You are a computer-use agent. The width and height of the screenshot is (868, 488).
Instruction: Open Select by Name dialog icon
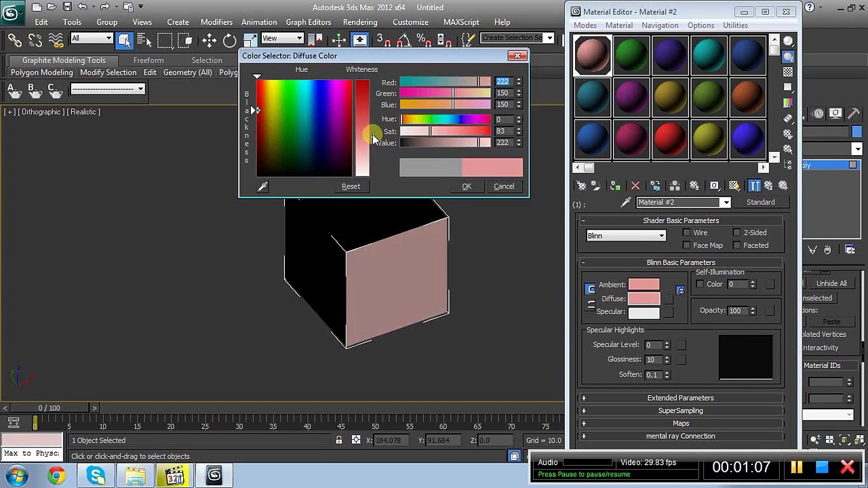(x=144, y=39)
